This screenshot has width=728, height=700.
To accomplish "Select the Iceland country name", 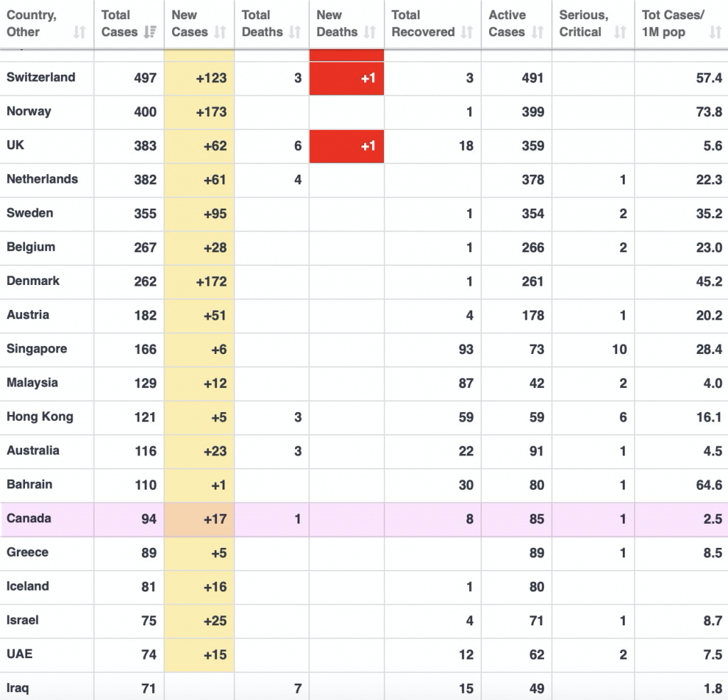I will (x=28, y=586).
